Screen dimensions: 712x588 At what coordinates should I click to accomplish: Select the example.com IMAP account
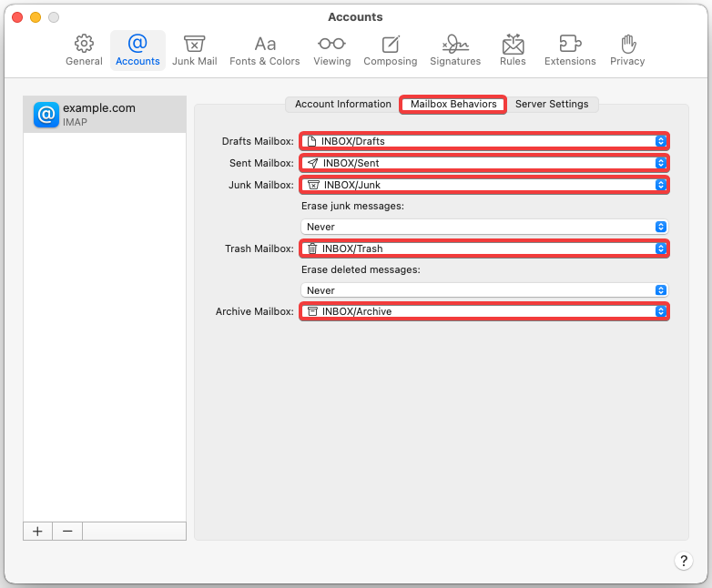[x=104, y=114]
